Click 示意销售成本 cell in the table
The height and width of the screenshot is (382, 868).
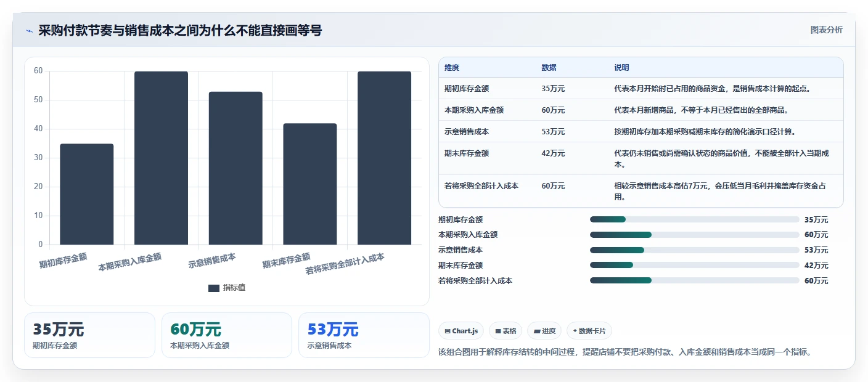tap(467, 132)
